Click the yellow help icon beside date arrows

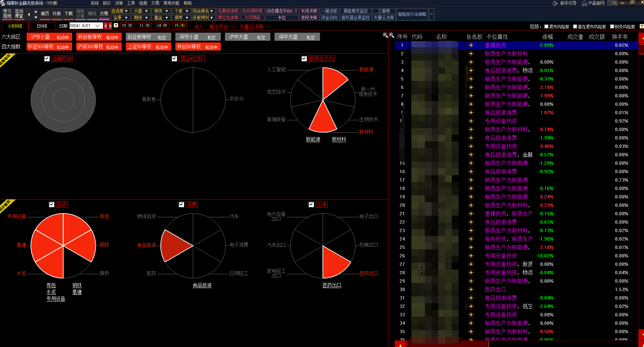116,26
